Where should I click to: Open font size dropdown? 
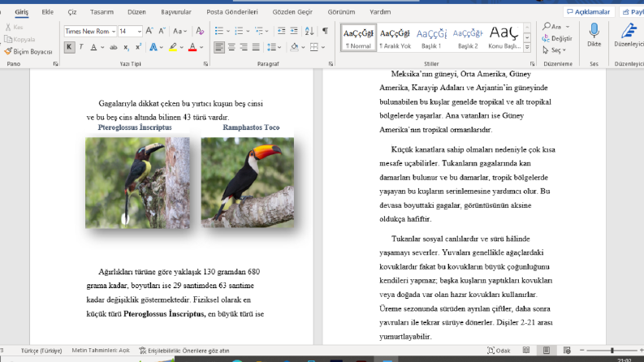pos(139,31)
